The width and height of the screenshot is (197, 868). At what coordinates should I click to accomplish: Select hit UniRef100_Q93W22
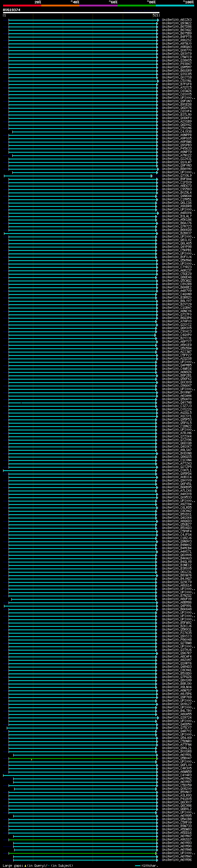pyautogui.click(x=177, y=23)
